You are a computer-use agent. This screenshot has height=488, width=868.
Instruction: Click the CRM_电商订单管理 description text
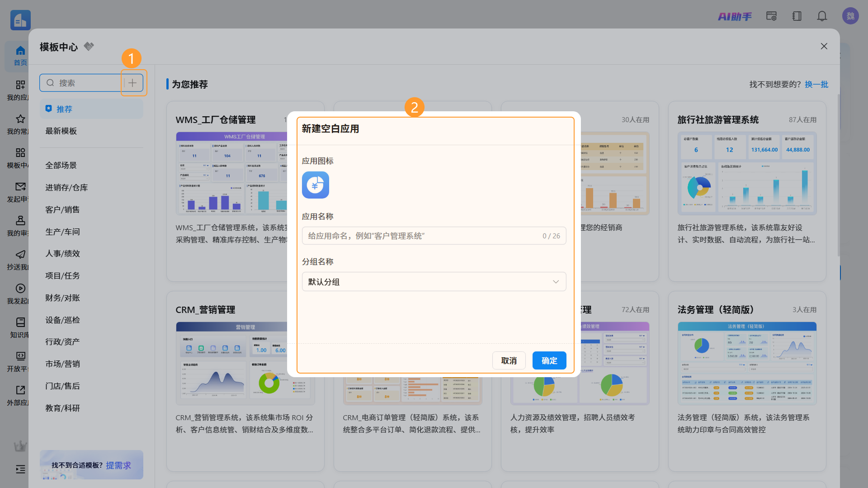click(x=412, y=424)
